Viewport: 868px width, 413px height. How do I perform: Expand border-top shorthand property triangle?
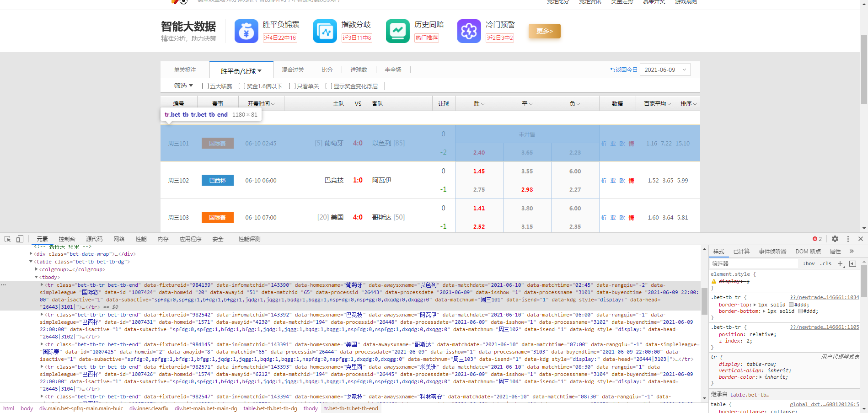[755, 305]
